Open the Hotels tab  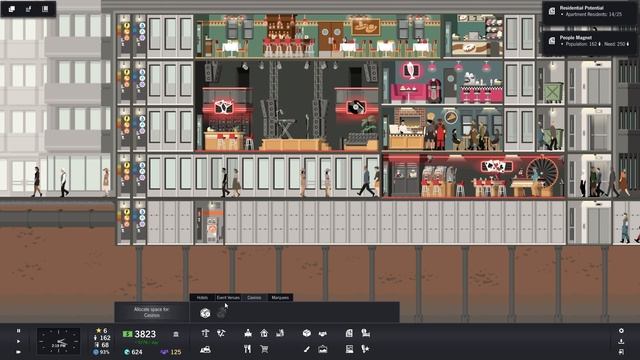(x=202, y=298)
